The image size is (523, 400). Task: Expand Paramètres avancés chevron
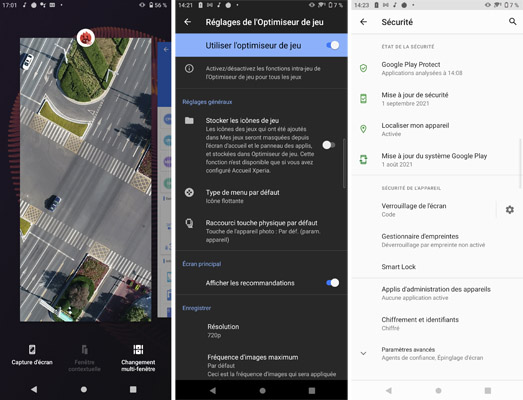[363, 353]
